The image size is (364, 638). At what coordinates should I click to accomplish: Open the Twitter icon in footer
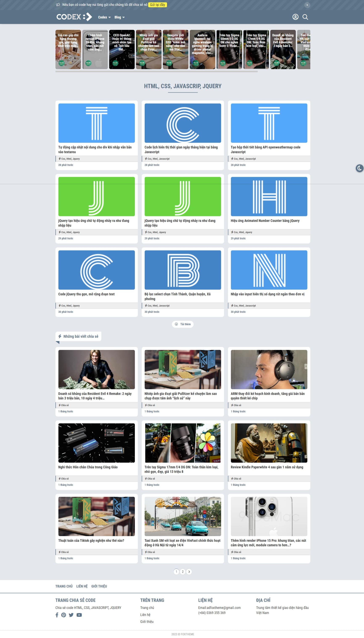click(71, 615)
